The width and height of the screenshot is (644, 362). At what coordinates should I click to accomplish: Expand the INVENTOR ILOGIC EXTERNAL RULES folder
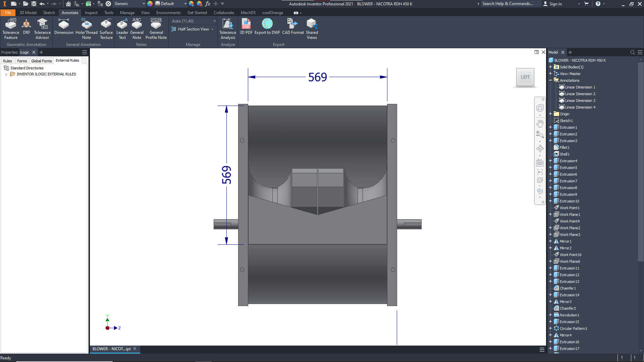coord(6,74)
